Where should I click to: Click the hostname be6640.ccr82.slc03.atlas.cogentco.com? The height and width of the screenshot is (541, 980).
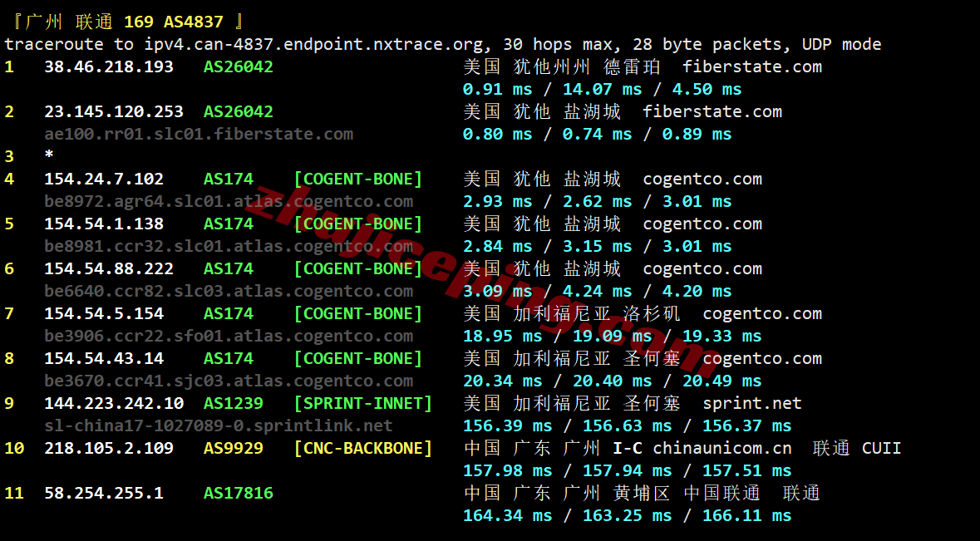pyautogui.click(x=229, y=292)
